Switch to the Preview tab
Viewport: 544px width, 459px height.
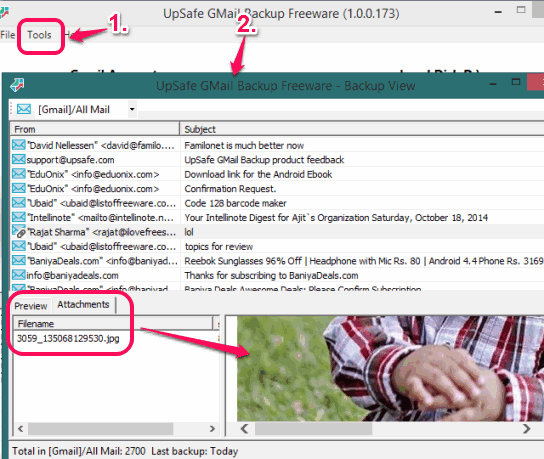(31, 306)
